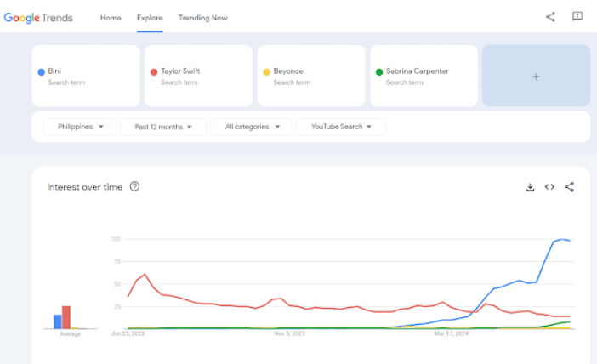The width and height of the screenshot is (597, 364).
Task: Open the Home tab
Action: point(111,18)
